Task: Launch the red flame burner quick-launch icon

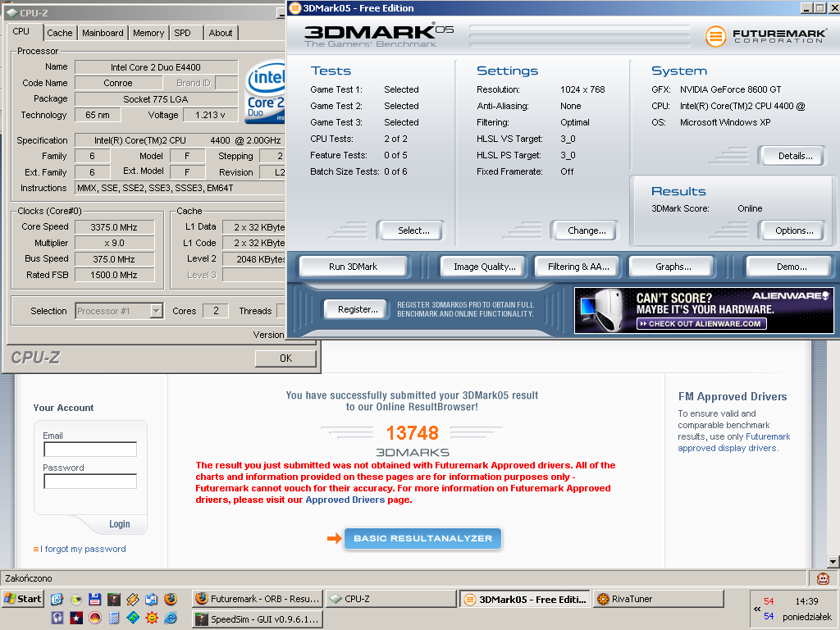Action: click(95, 618)
